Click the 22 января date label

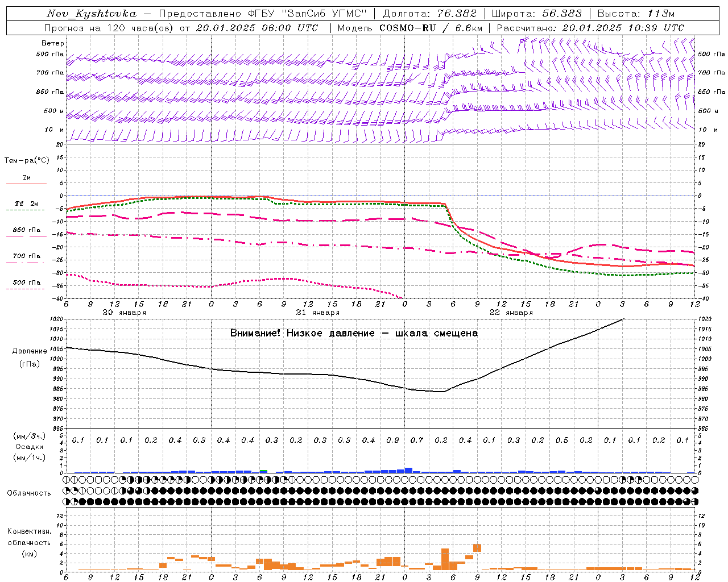(x=511, y=313)
